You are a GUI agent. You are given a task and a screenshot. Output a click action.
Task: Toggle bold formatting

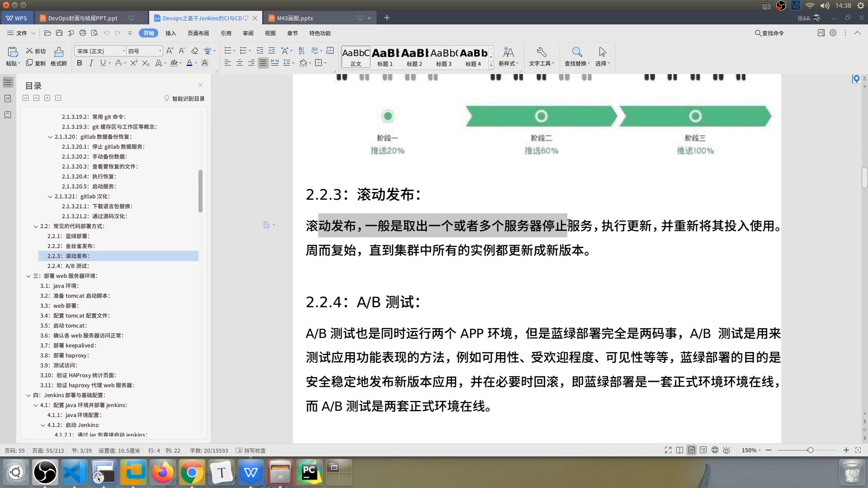point(79,63)
